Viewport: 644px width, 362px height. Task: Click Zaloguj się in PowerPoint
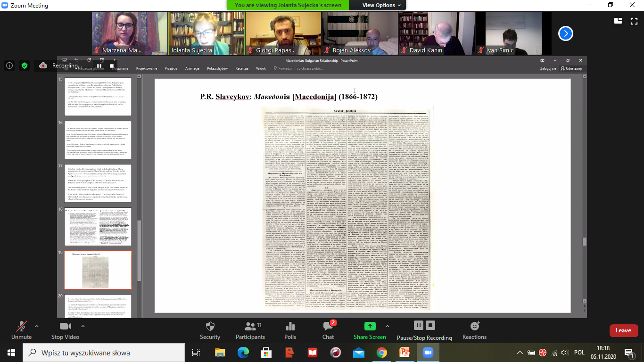(548, 68)
